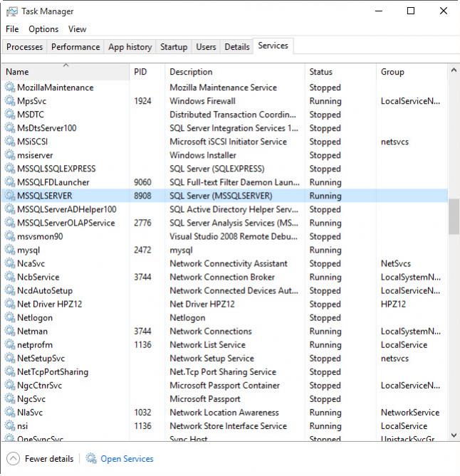Switch to the Users tab
Screen dimensions: 460x476
pyautogui.click(x=206, y=47)
